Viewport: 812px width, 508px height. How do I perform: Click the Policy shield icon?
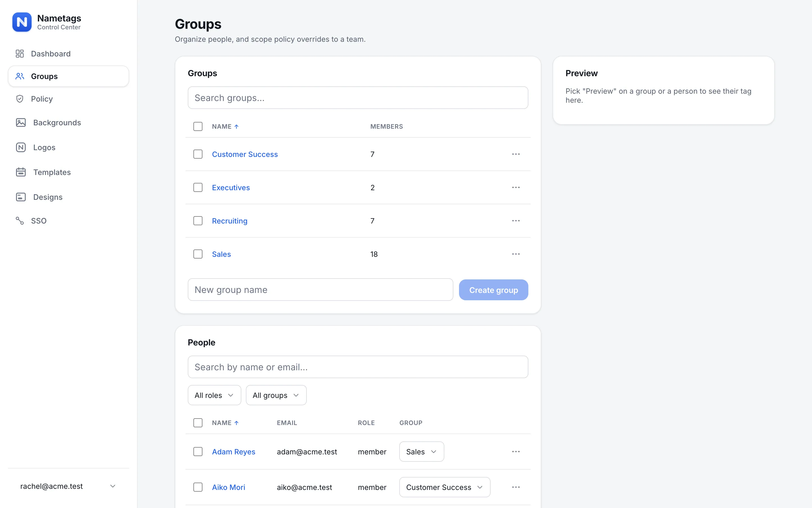20,99
